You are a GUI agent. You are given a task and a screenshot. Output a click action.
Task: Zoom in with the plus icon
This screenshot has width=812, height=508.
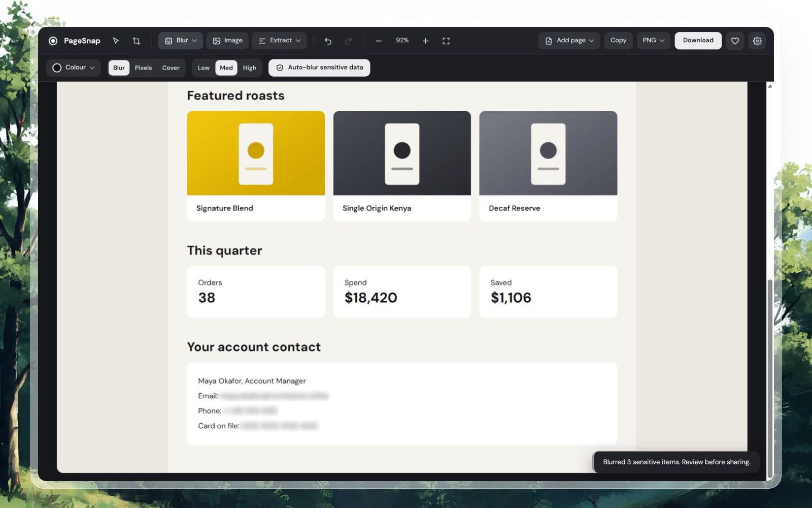425,41
